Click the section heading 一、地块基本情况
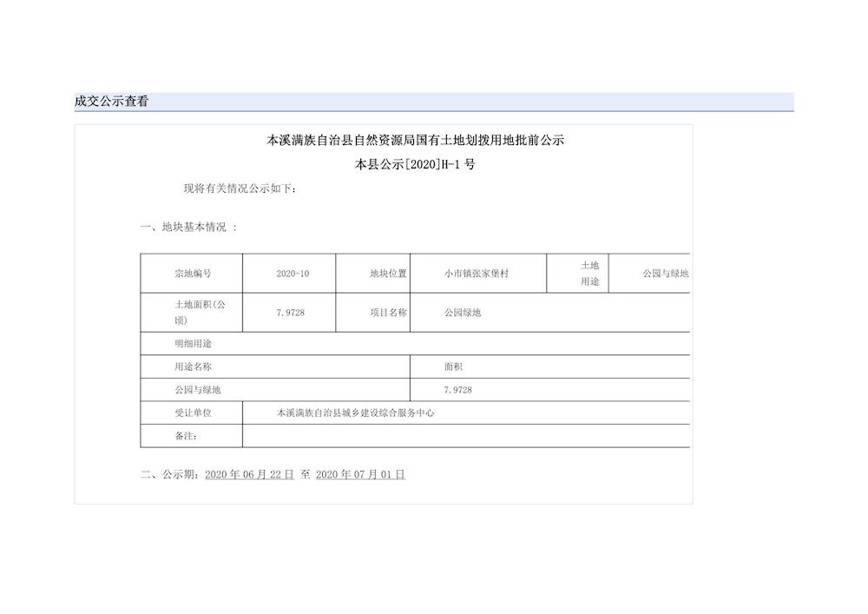 [188, 227]
